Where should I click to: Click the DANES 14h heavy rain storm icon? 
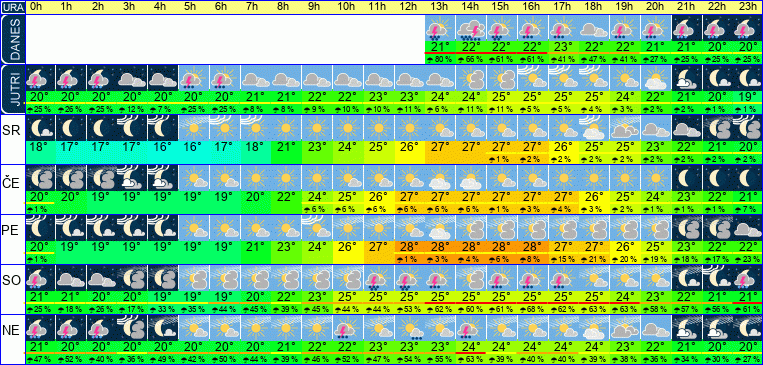pos(471,28)
